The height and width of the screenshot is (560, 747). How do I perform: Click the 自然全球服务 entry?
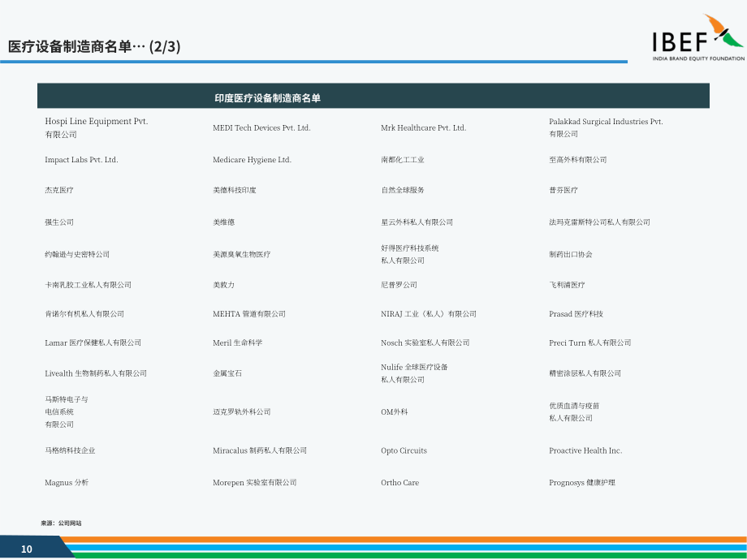pyautogui.click(x=403, y=190)
